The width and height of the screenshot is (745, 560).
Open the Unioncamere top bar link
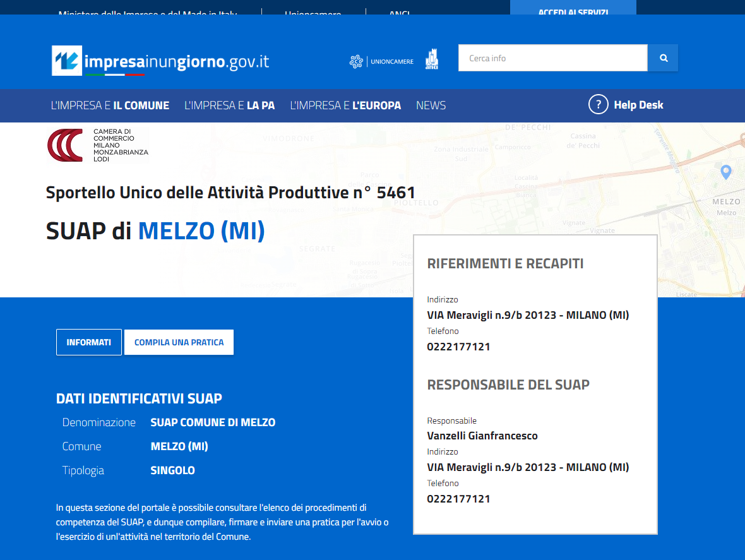click(x=313, y=11)
